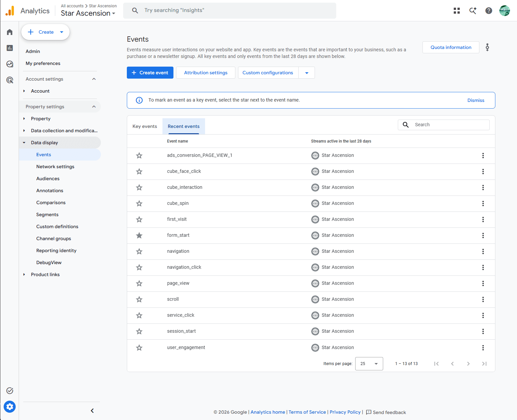Open the setup assistant checkmark icon

[10, 391]
